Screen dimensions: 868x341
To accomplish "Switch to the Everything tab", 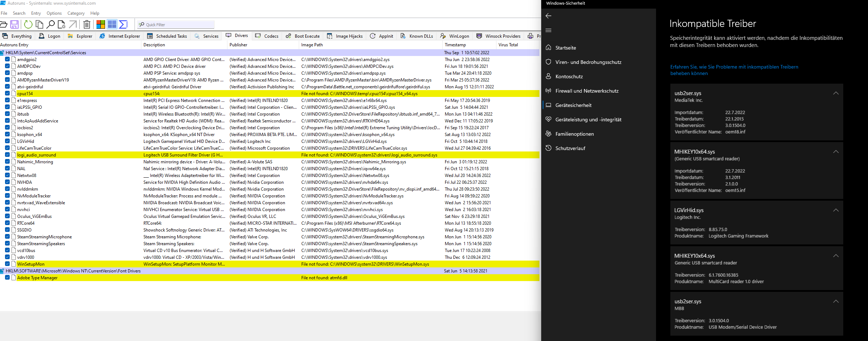I will pyautogui.click(x=17, y=36).
